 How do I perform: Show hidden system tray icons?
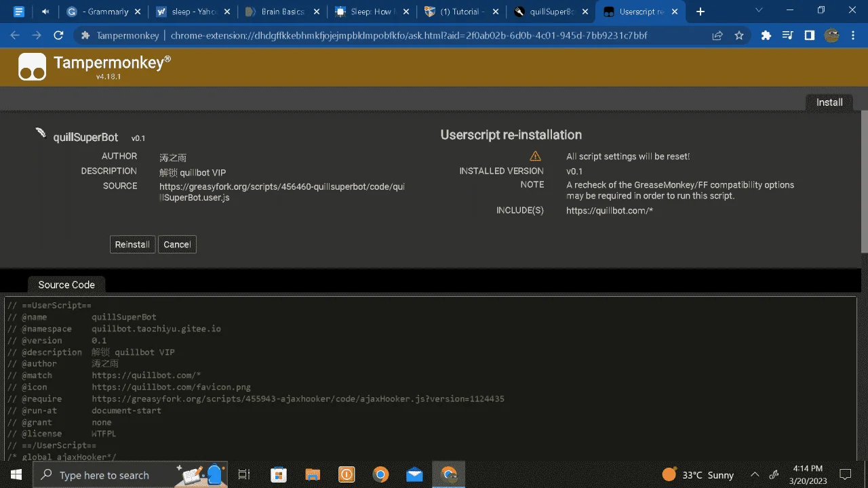point(755,474)
